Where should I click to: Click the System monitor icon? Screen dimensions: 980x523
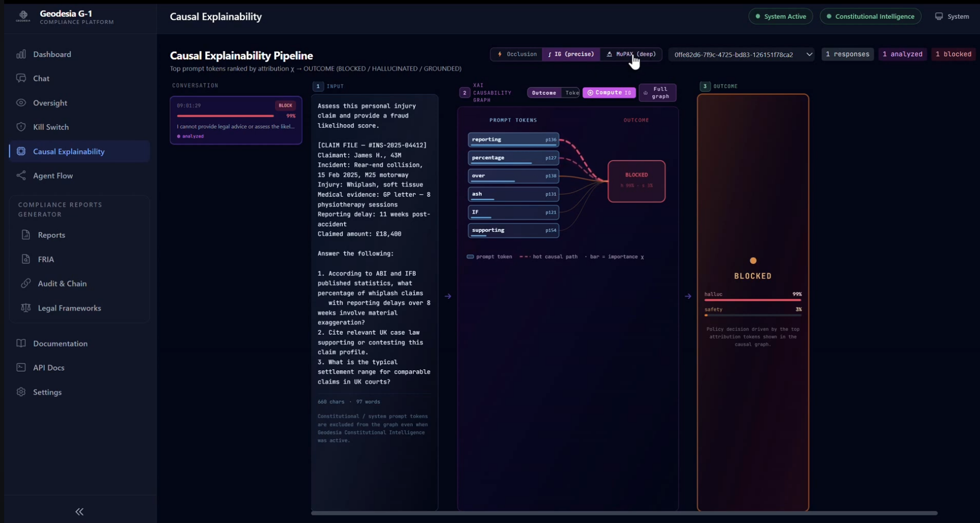pyautogui.click(x=939, y=16)
